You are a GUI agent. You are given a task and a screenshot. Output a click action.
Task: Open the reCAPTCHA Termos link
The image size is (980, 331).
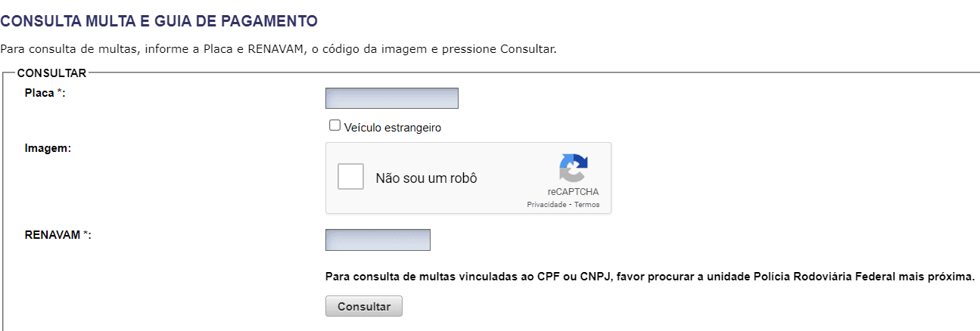tap(587, 205)
